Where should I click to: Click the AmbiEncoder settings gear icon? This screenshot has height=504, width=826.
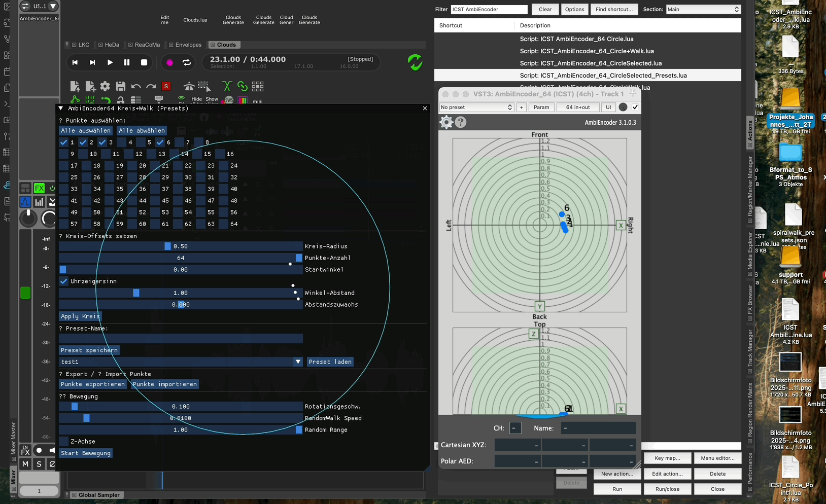[x=446, y=122]
